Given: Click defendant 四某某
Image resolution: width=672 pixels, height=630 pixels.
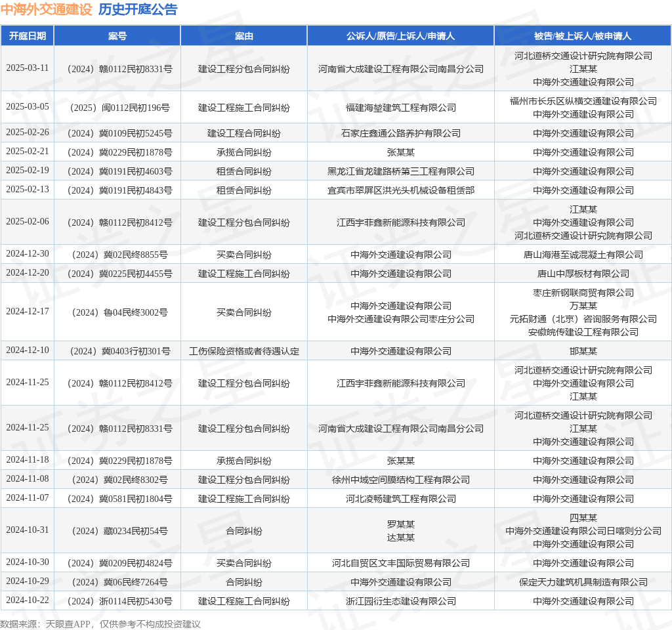Looking at the screenshot, I should point(583,518).
